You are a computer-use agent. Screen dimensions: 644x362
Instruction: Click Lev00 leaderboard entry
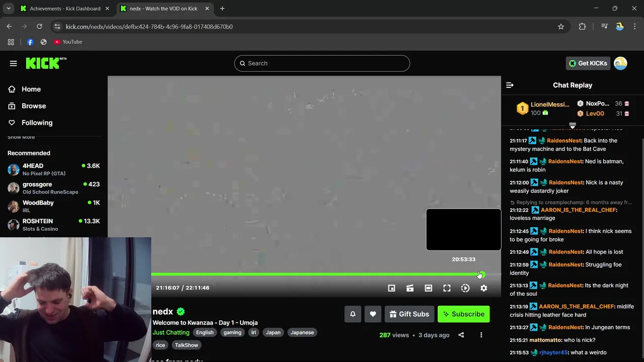tap(603, 114)
